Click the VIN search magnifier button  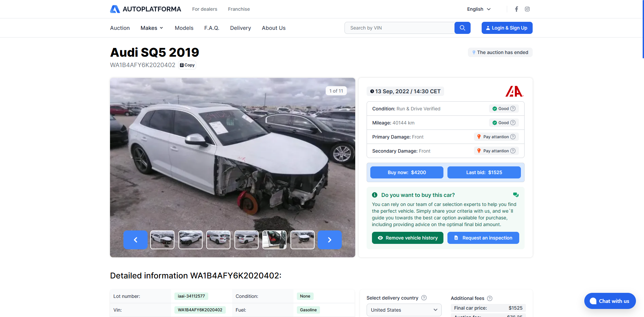click(463, 28)
